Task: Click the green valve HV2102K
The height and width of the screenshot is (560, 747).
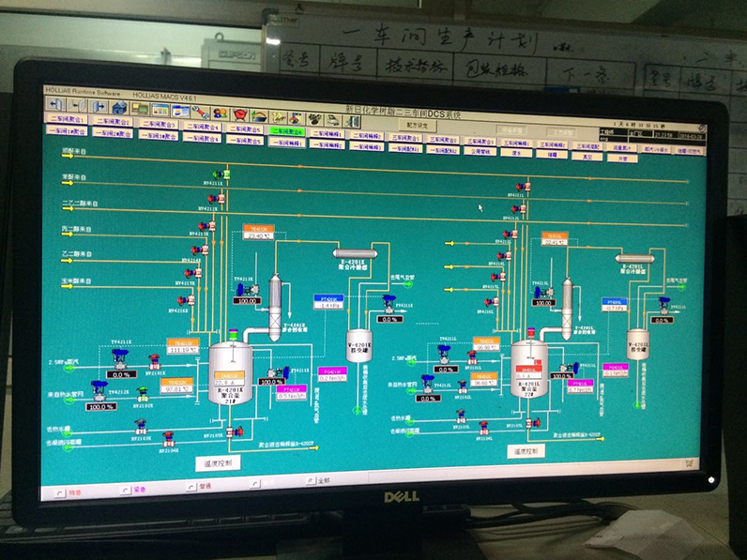Action: click(x=143, y=395)
